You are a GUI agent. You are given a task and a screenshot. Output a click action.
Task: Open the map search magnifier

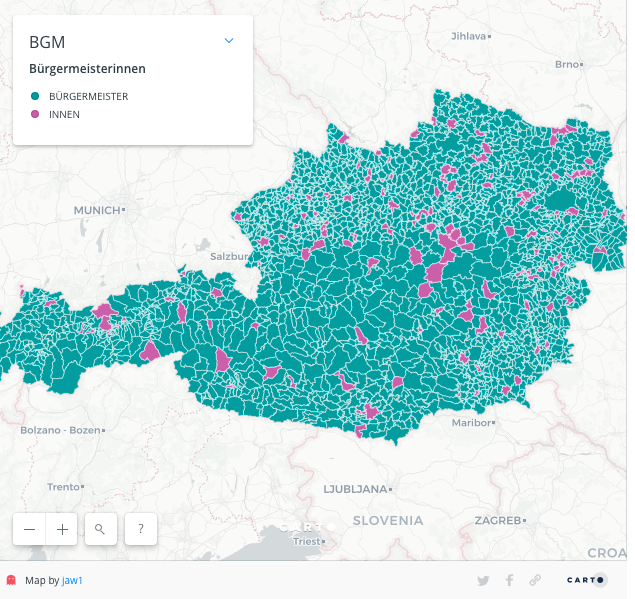click(x=100, y=529)
